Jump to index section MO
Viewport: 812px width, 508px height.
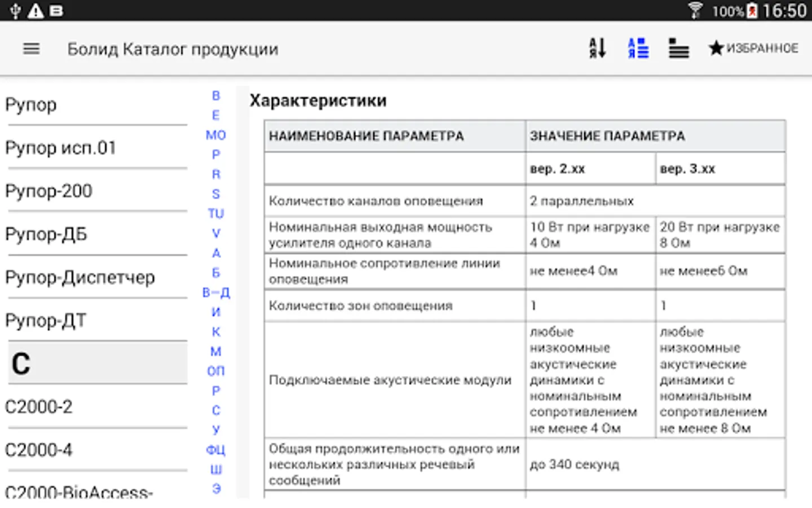tap(216, 135)
